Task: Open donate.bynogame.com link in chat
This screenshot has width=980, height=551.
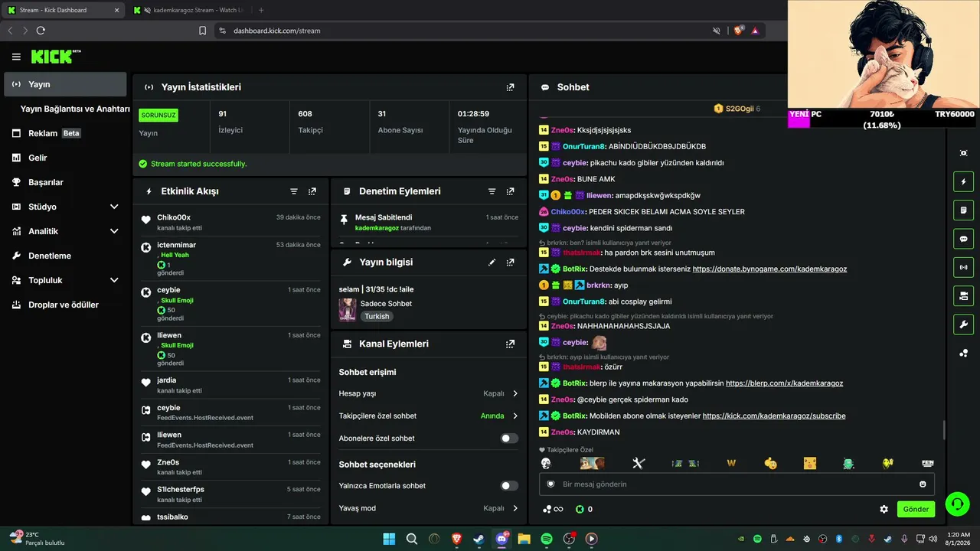Action: 769,269
